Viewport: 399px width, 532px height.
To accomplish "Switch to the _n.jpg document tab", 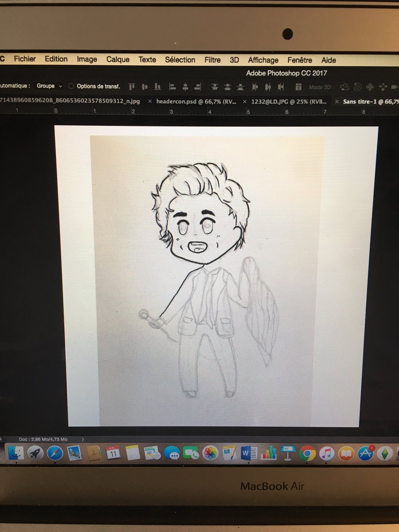I will (70, 101).
